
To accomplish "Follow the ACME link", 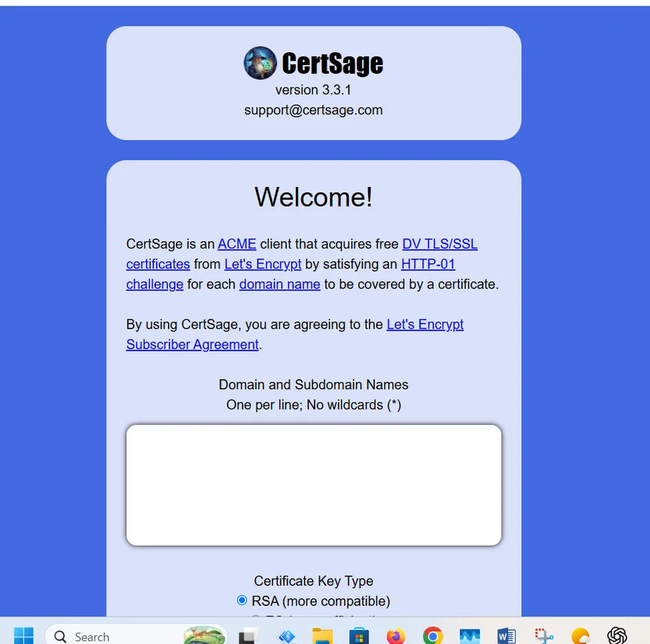I will (237, 244).
